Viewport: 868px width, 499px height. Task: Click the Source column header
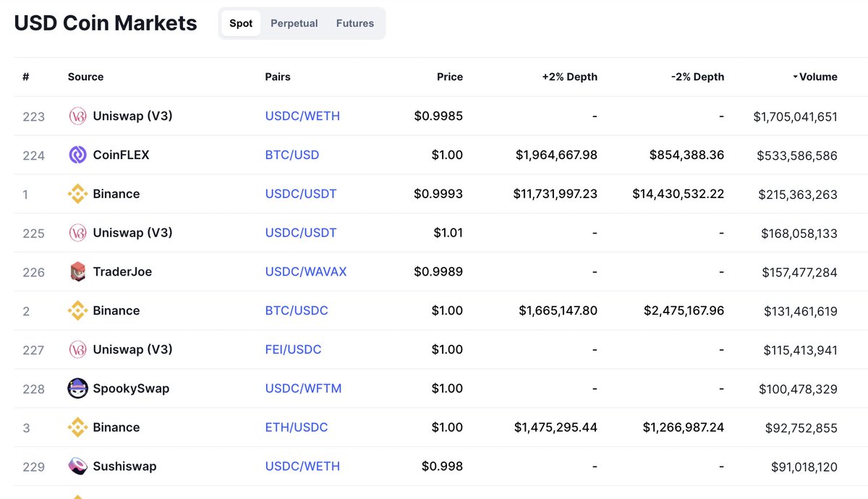tap(85, 77)
